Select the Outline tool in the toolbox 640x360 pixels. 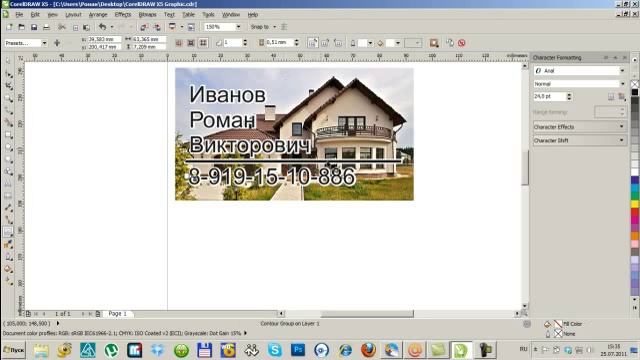(8, 257)
